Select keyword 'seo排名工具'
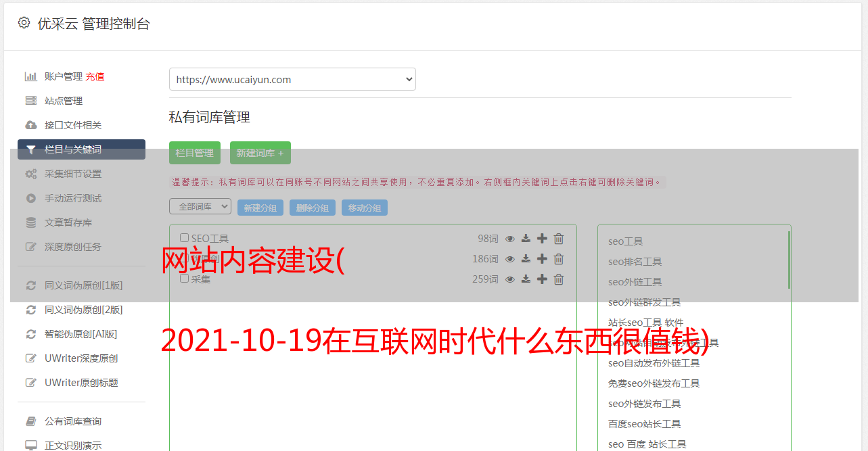868x451 pixels. [x=635, y=262]
